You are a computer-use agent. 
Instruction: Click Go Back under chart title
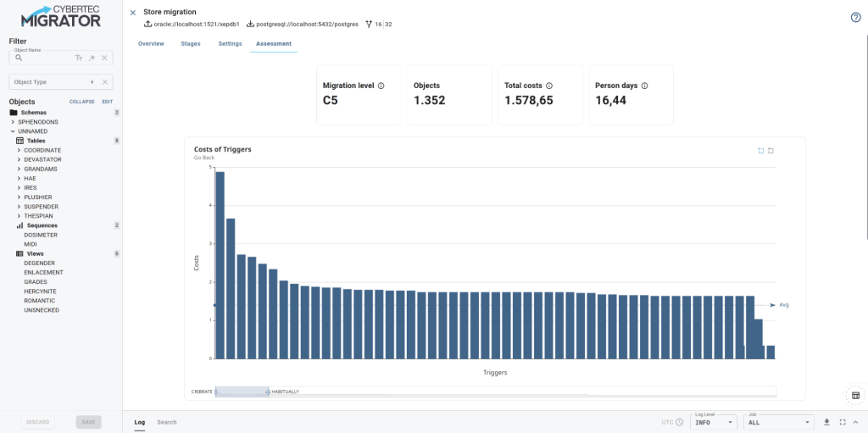[204, 158]
